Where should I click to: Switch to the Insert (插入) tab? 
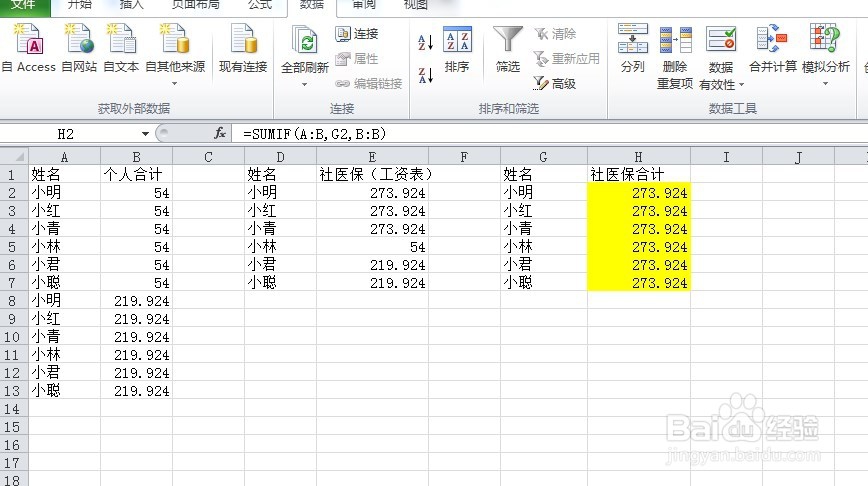pos(131,5)
